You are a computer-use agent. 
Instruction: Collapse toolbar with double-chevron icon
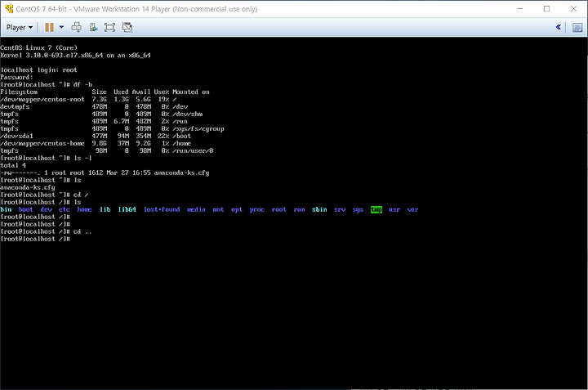pos(559,27)
